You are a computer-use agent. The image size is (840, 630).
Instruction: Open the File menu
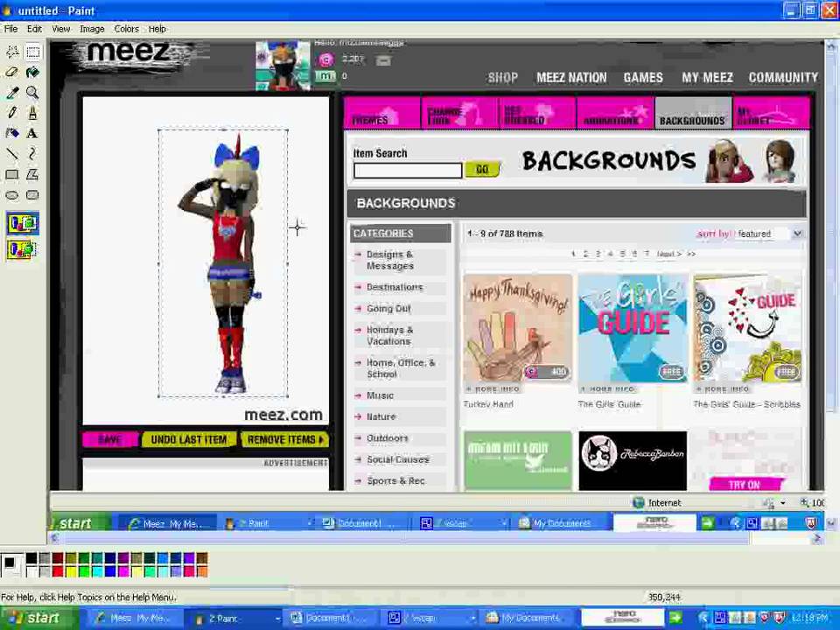10,29
